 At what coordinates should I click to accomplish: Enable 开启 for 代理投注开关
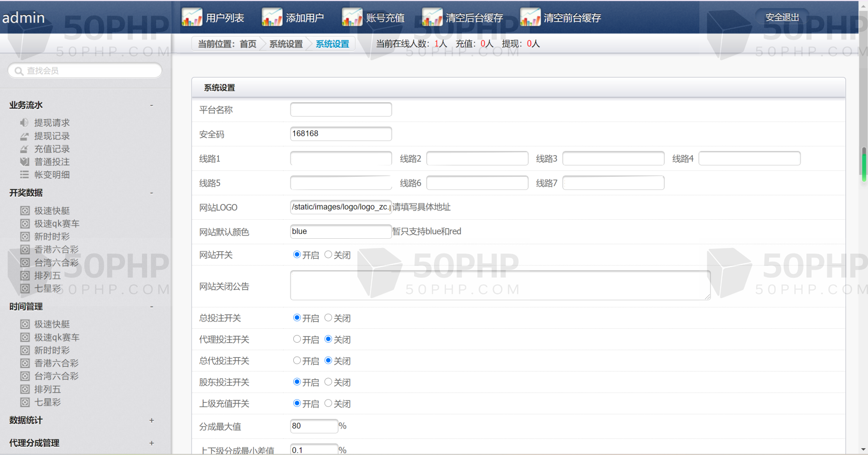[297, 339]
